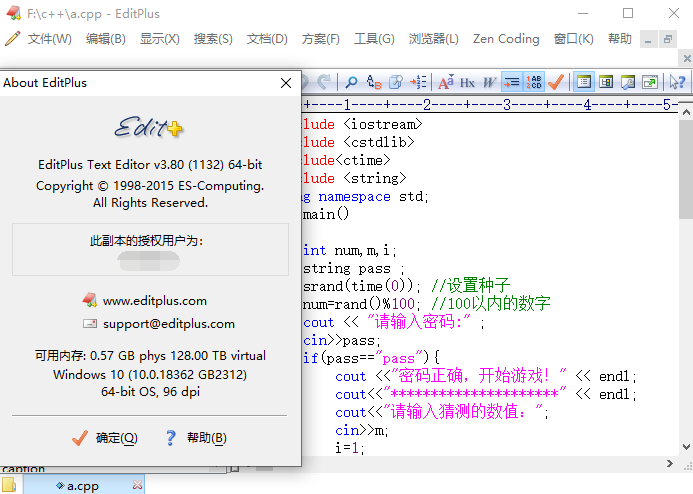Image resolution: width=693 pixels, height=494 pixels.
Task: Click the orange checkmark spell-check icon
Action: [556, 82]
